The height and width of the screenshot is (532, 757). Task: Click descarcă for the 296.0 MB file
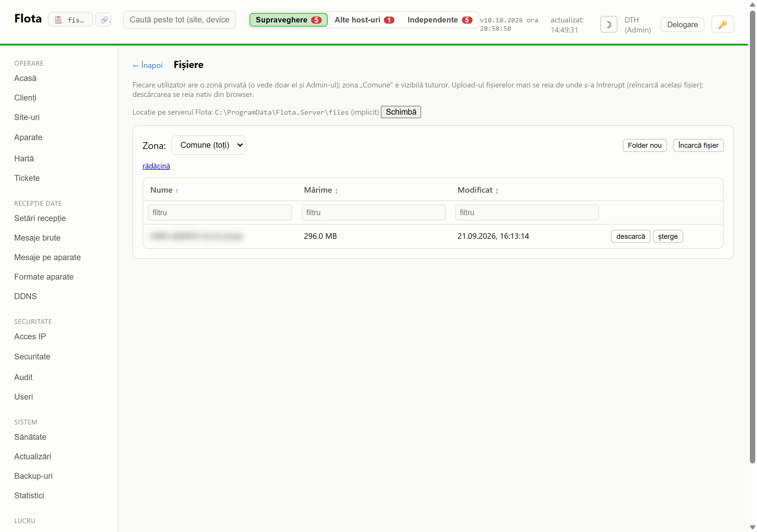click(630, 236)
